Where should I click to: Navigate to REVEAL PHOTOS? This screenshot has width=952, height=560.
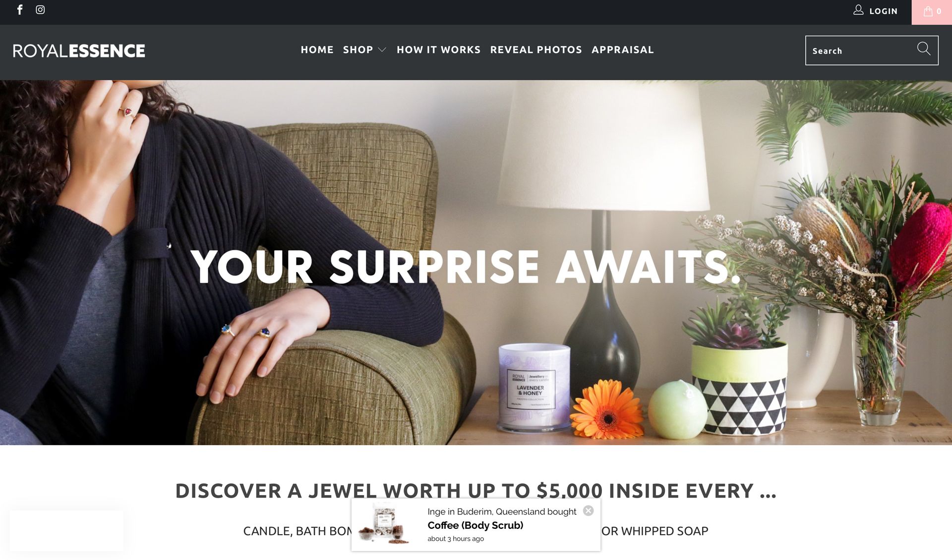point(536,50)
